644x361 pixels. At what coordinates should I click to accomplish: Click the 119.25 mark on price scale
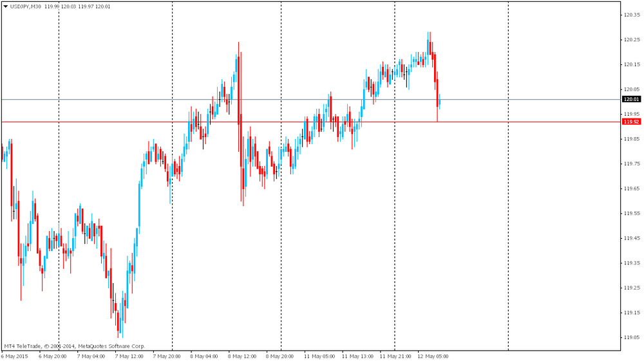point(631,288)
